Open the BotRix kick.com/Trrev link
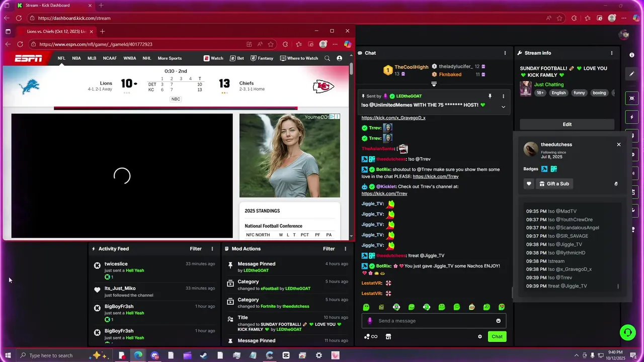The image size is (644, 362). coord(436,176)
